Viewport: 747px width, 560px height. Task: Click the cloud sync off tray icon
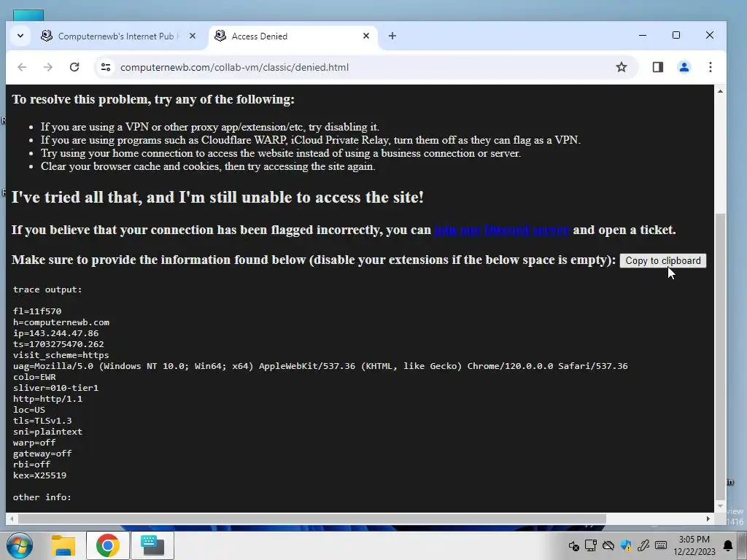(608, 545)
